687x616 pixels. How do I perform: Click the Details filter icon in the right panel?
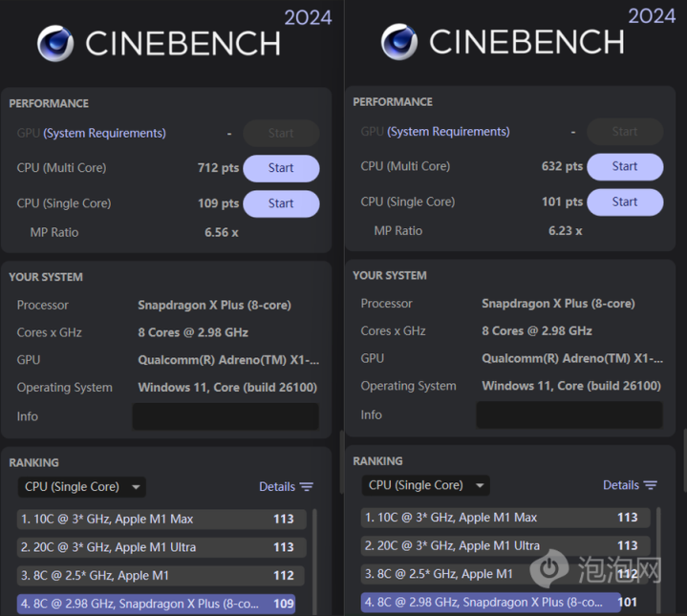[x=651, y=485]
